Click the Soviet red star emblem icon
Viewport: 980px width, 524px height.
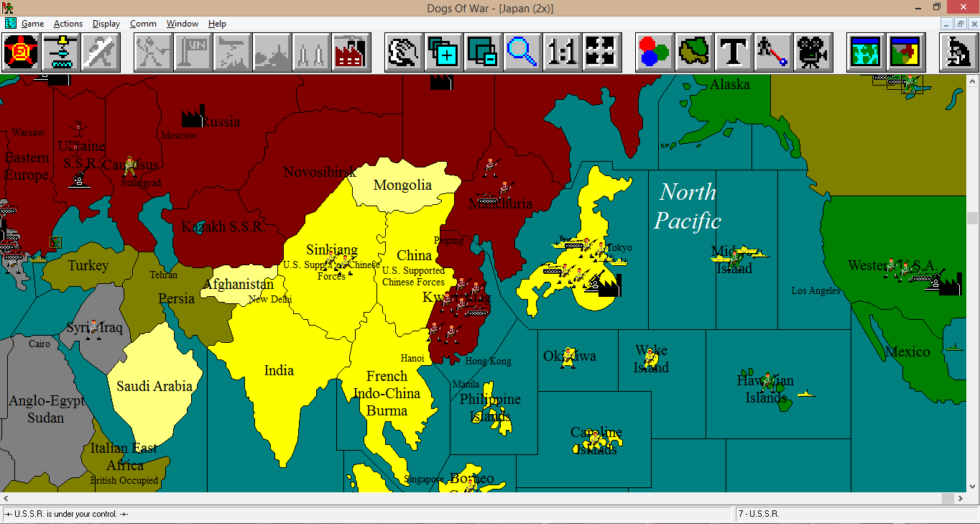click(x=20, y=52)
